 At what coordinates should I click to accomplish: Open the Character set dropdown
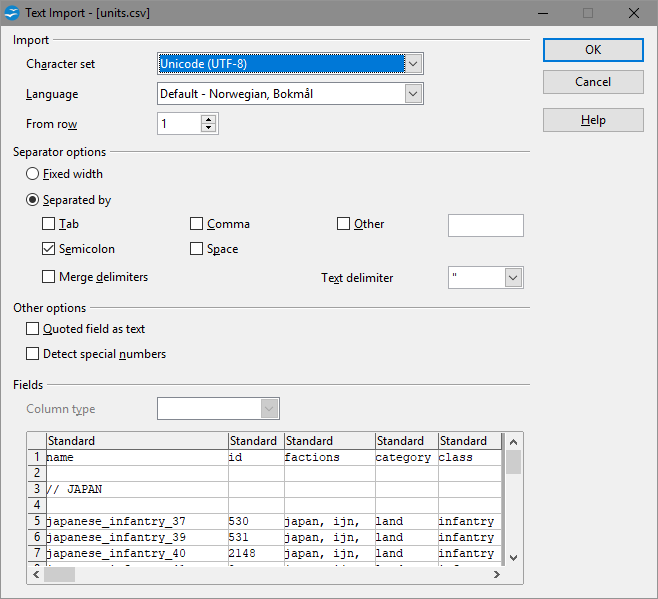(413, 64)
